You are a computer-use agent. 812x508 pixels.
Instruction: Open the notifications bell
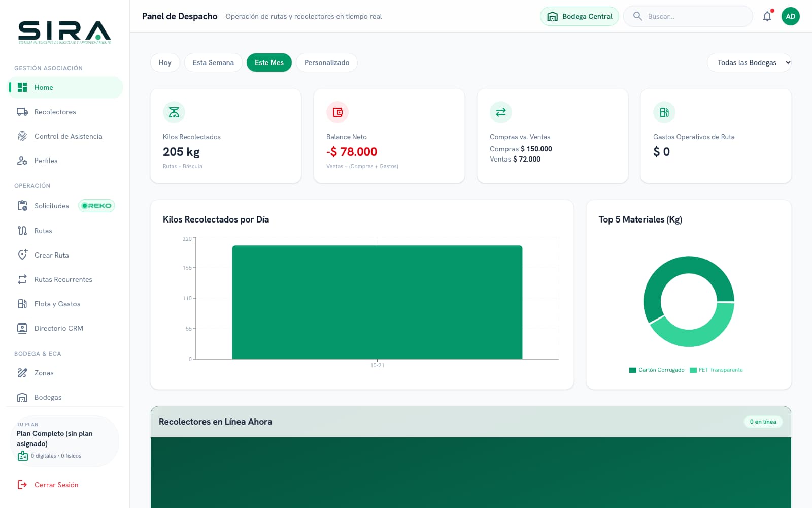(x=767, y=16)
